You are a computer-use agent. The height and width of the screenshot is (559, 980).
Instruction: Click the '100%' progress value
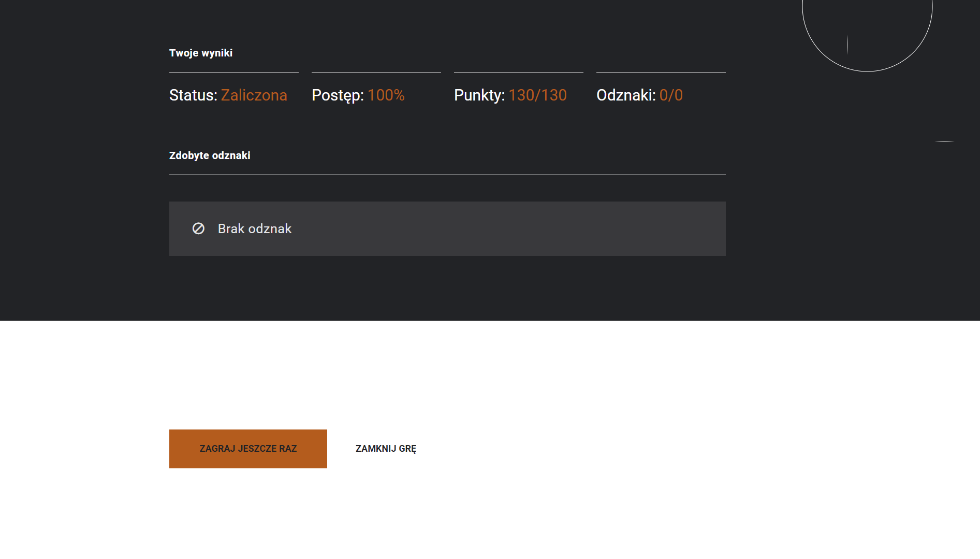coord(386,95)
